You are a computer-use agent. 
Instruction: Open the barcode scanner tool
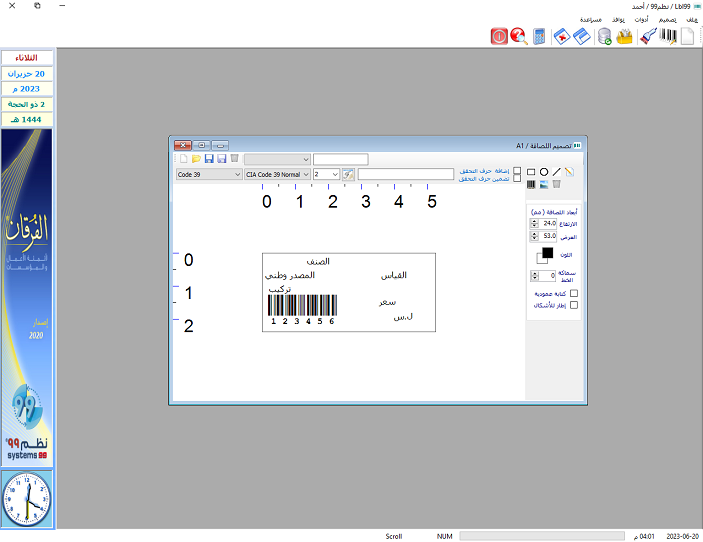pos(647,37)
